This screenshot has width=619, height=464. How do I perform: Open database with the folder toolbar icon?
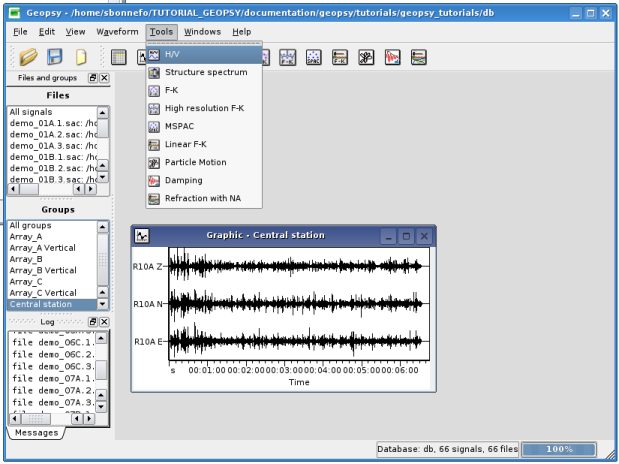[x=28, y=57]
